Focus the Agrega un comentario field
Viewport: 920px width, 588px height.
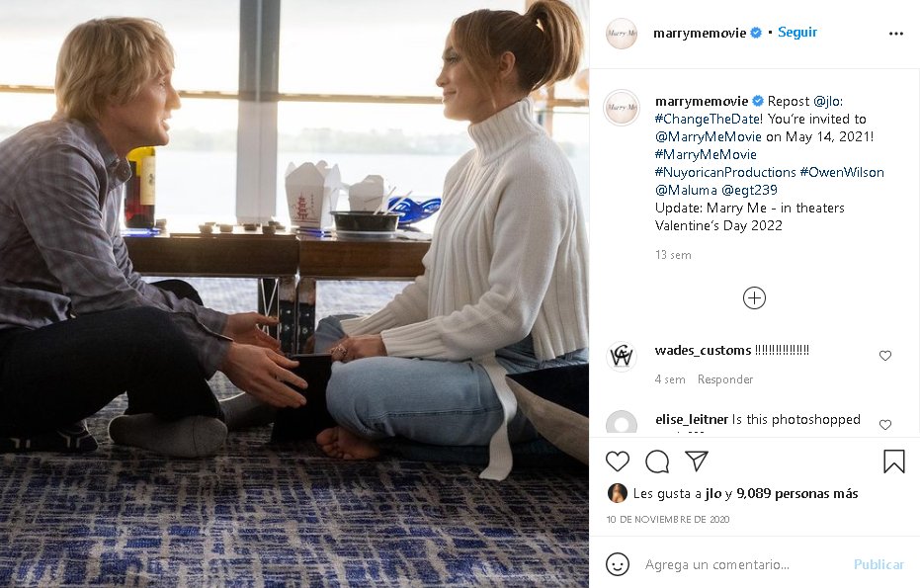(743, 564)
